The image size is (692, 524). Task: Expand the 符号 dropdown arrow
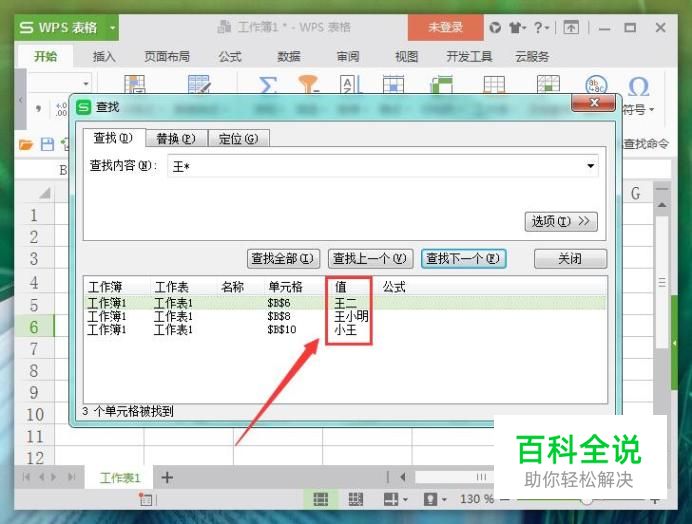pyautogui.click(x=652, y=109)
